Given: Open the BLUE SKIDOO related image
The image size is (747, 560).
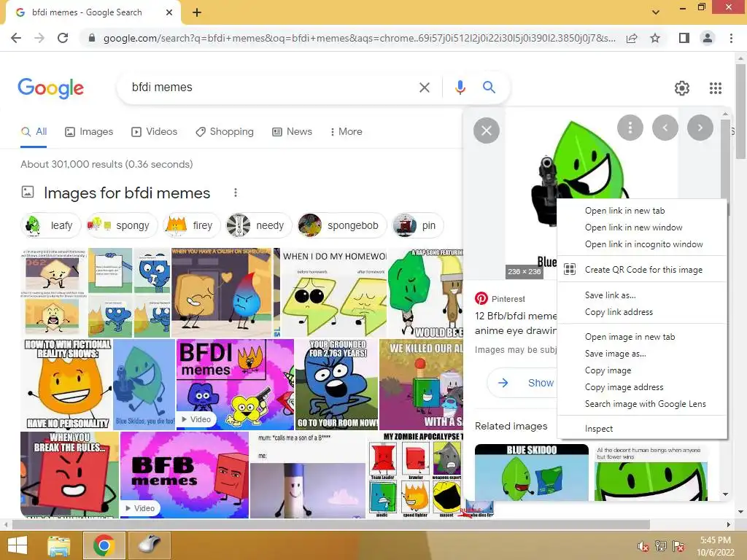Looking at the screenshot, I should tap(532, 472).
